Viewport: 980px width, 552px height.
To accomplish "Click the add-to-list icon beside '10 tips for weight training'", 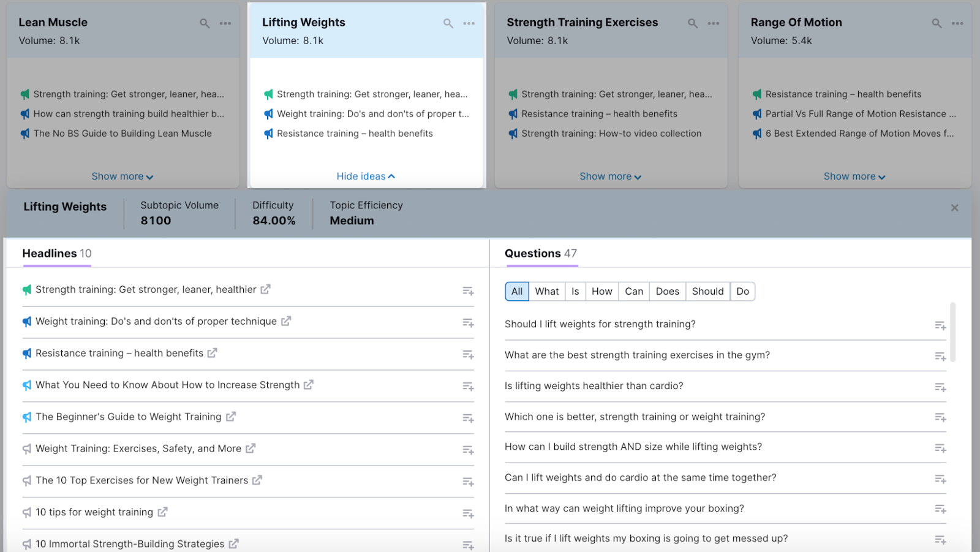I will (468, 513).
